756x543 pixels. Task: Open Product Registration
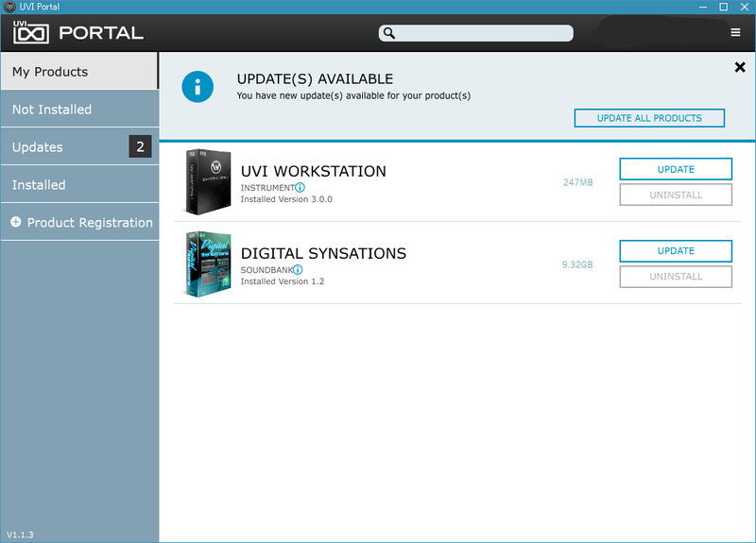tap(79, 222)
